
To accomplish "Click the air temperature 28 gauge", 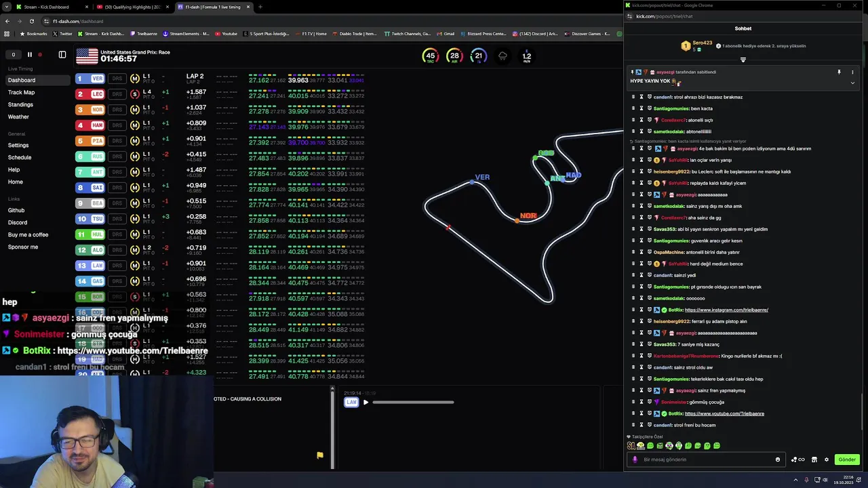I will click(x=454, y=56).
